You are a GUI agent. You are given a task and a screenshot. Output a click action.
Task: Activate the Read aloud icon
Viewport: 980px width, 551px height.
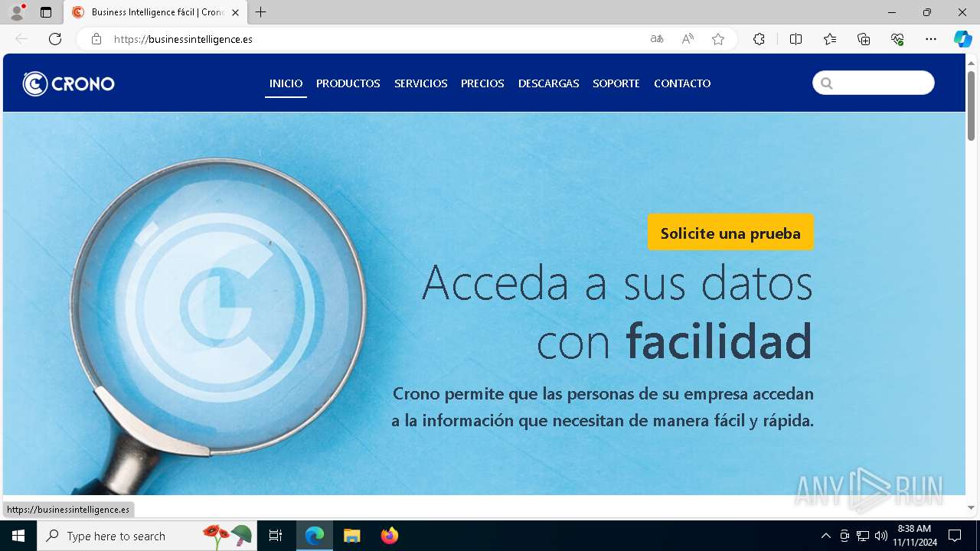[x=688, y=39]
